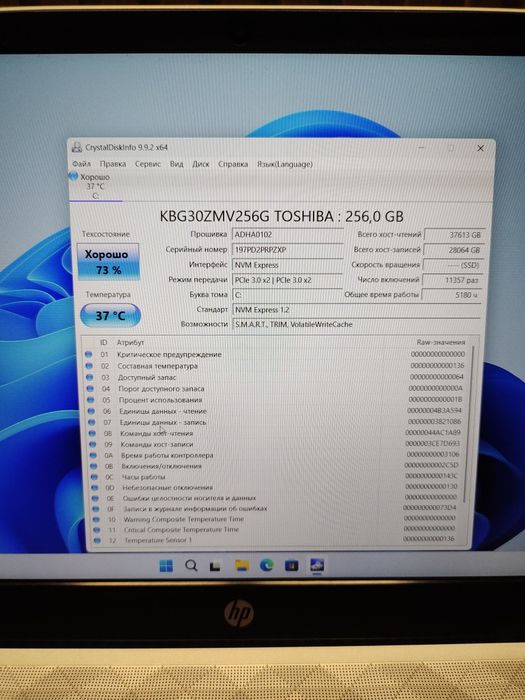Select the Доступный запас attribute text
The image size is (525, 700).
(147, 377)
